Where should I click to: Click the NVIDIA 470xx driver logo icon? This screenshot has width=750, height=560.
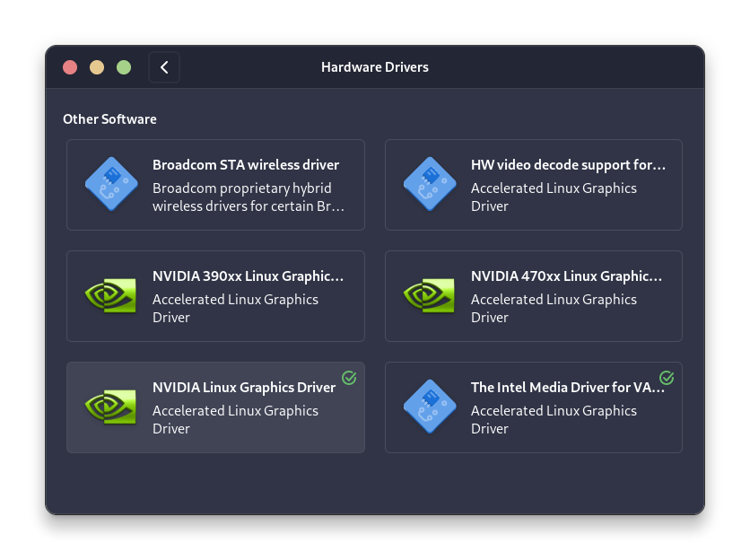tap(429, 295)
